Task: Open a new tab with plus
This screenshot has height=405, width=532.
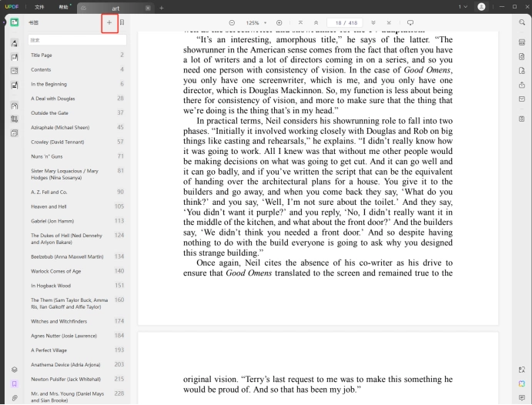Action: [162, 8]
